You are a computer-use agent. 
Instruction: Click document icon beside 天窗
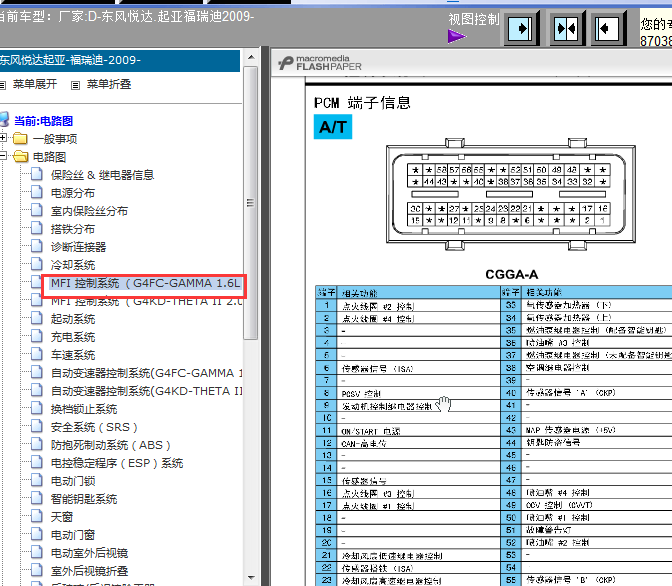[x=37, y=516]
